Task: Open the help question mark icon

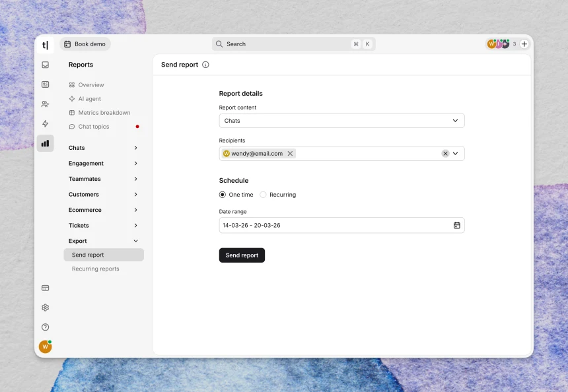Action: 46,327
